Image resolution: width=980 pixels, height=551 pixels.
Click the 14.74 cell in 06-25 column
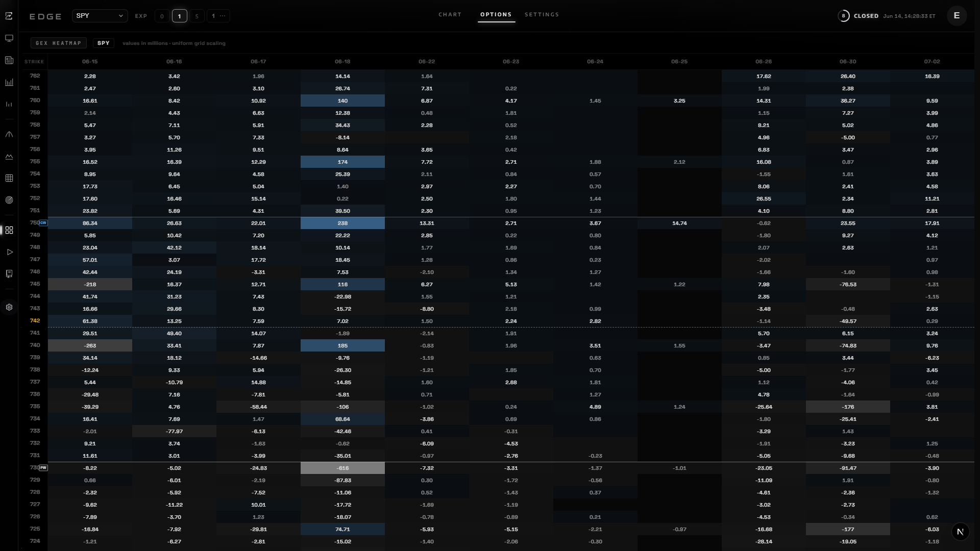679,223
